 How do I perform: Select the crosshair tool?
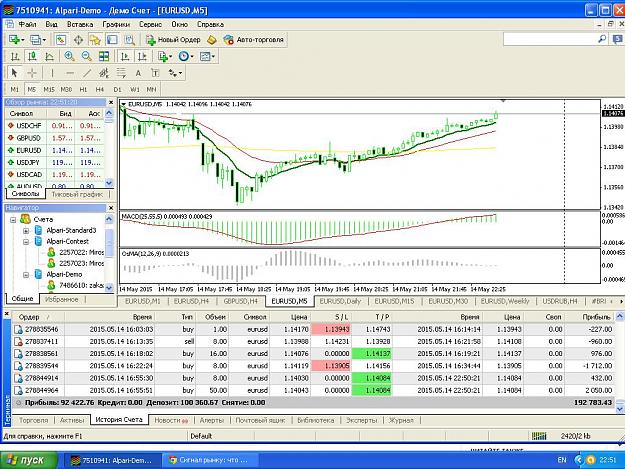32,73
